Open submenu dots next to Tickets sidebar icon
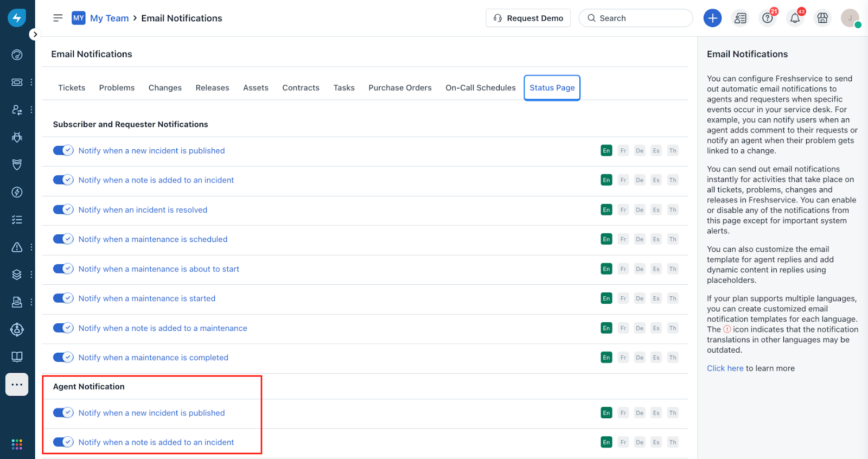This screenshot has height=459, width=868. point(31,82)
